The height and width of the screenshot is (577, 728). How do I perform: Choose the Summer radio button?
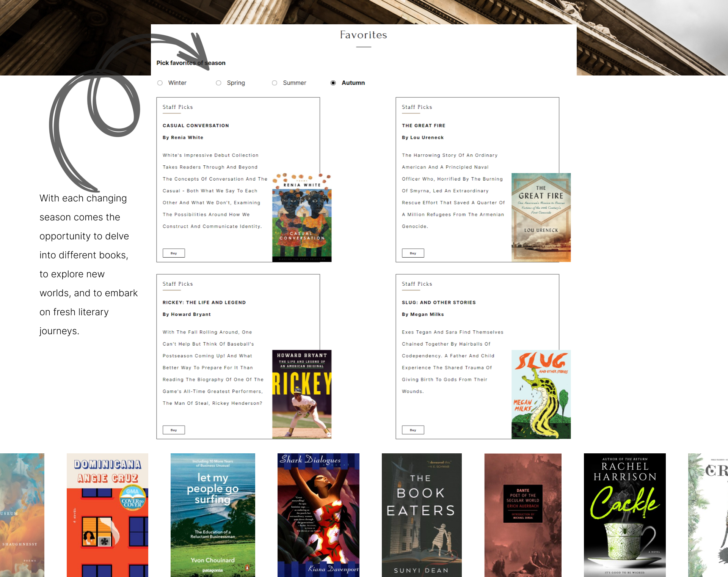pyautogui.click(x=275, y=83)
